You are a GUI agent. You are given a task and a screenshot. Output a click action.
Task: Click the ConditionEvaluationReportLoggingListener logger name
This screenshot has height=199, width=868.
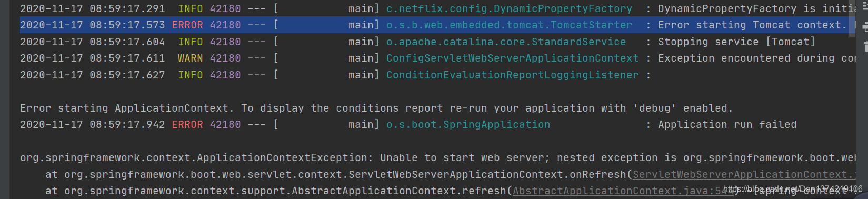click(x=512, y=75)
